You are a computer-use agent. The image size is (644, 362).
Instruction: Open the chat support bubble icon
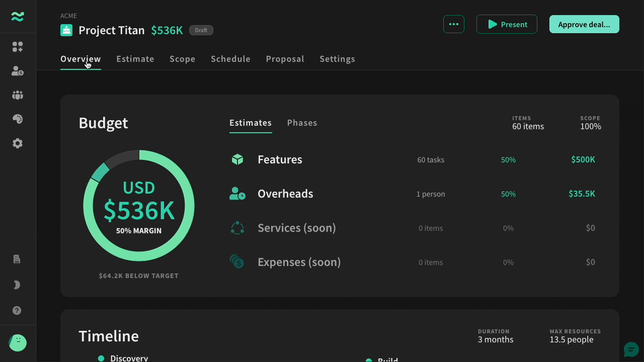631,349
